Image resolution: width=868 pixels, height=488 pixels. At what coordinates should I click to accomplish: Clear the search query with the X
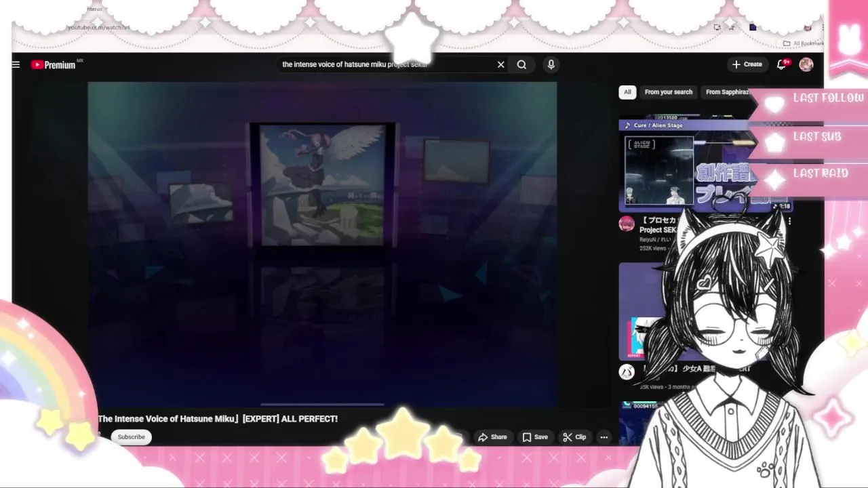(x=500, y=64)
